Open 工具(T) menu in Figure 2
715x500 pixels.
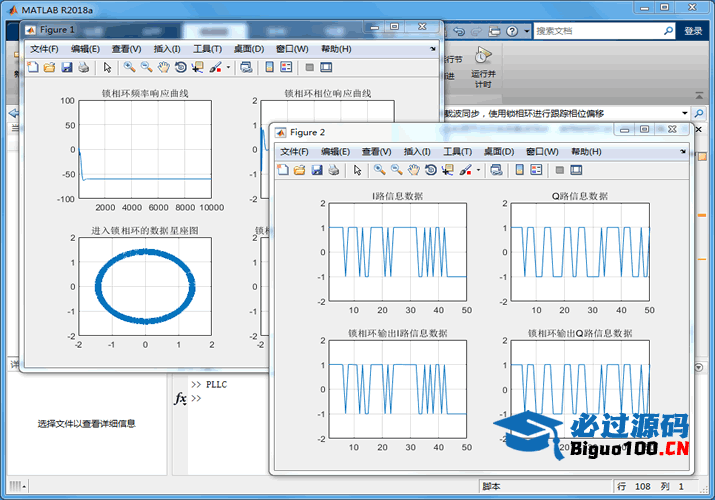[x=457, y=151]
